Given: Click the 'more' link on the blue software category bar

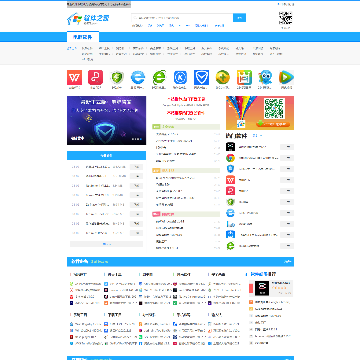Looking at the screenshot, I should pos(288,262).
